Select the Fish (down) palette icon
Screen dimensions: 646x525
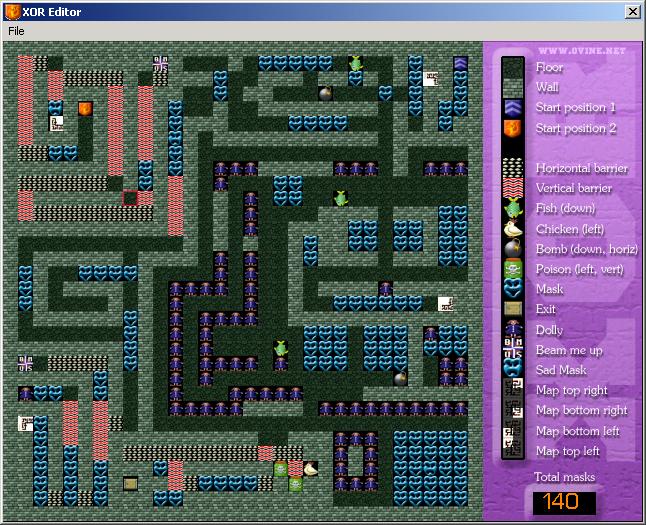[x=513, y=209]
